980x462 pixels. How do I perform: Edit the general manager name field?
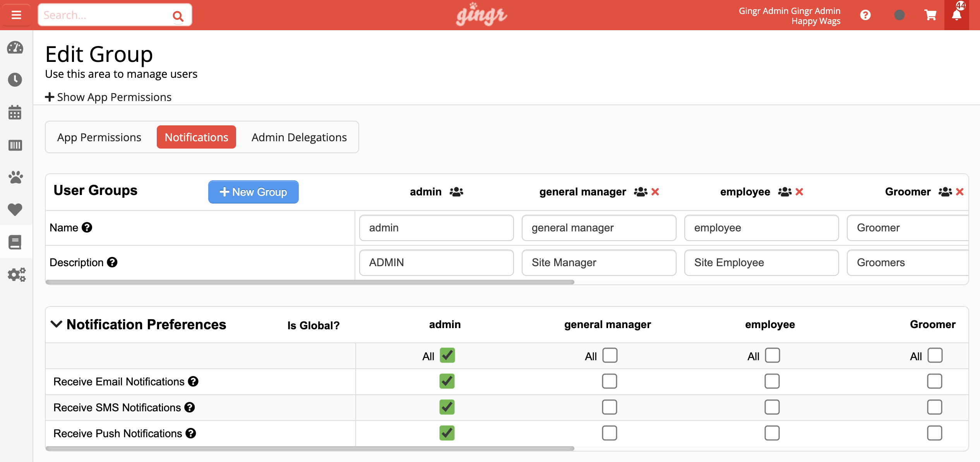tap(599, 228)
